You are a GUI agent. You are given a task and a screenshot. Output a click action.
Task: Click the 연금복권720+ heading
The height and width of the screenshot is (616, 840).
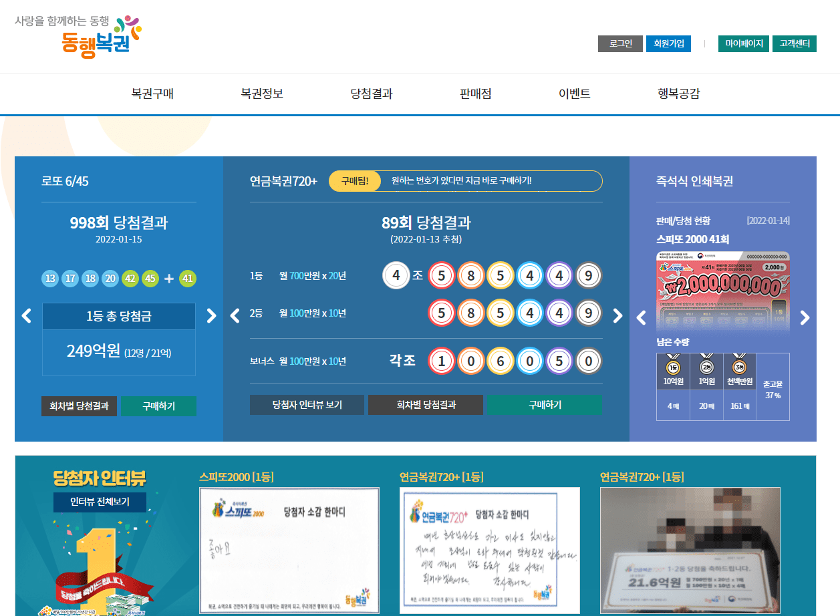point(283,181)
